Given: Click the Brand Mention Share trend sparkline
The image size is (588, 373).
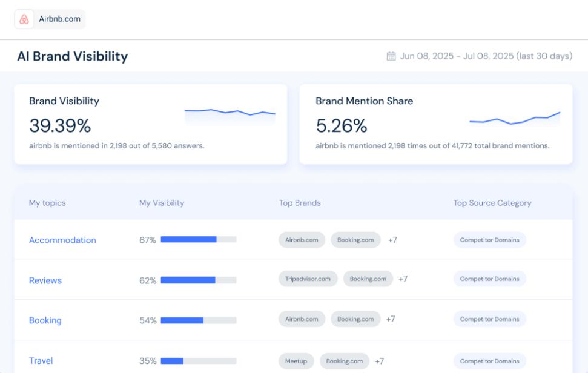Looking at the screenshot, I should pos(514,118).
